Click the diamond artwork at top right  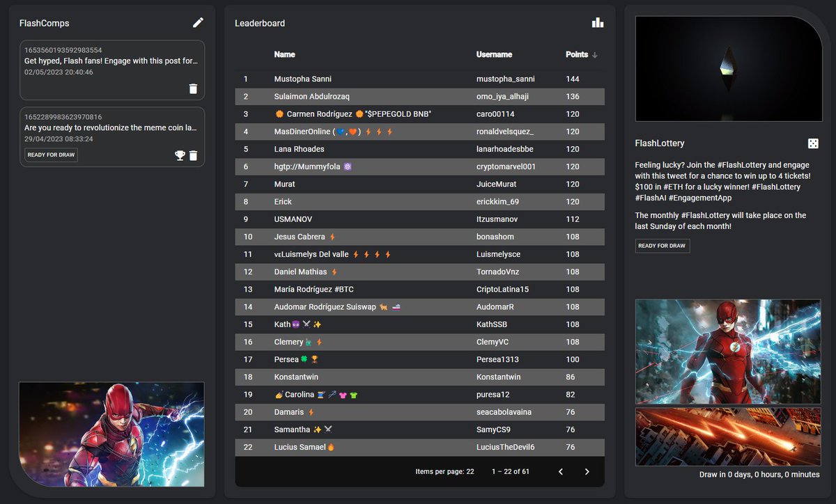(x=728, y=68)
